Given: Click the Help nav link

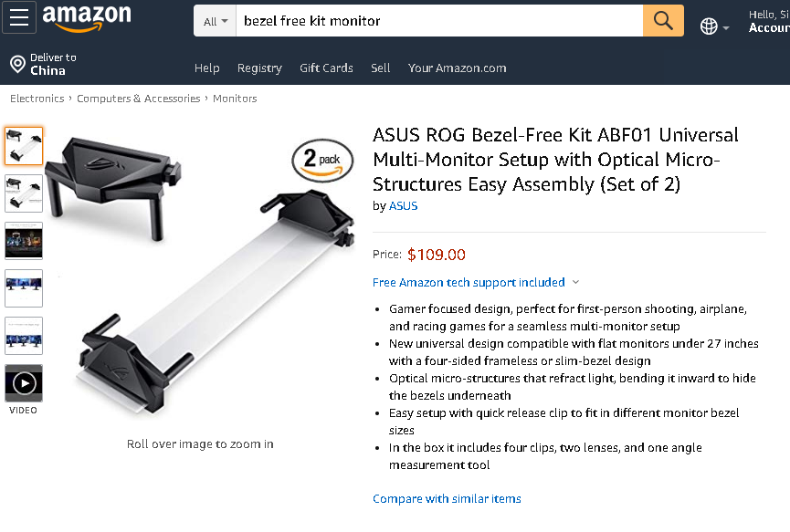Looking at the screenshot, I should pos(207,68).
